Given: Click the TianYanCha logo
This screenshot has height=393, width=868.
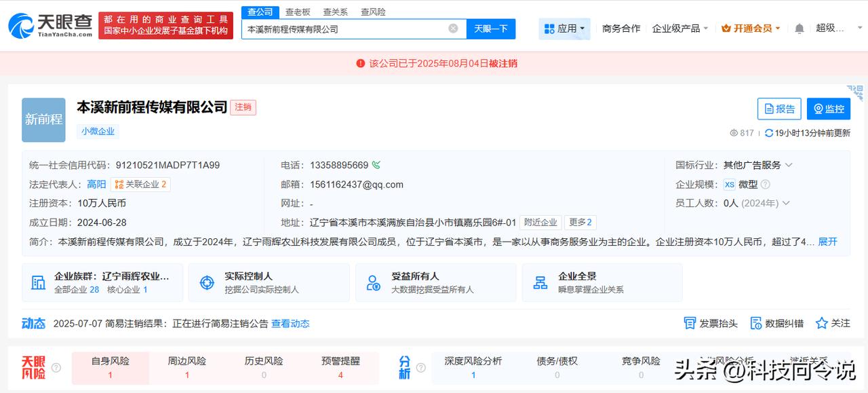Looking at the screenshot, I should tap(50, 26).
